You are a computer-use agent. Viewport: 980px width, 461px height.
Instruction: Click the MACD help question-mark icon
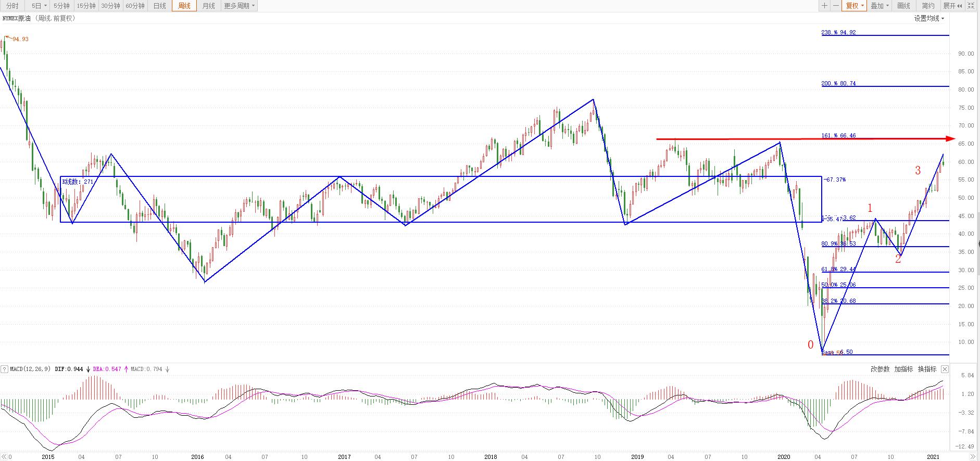click(5, 369)
